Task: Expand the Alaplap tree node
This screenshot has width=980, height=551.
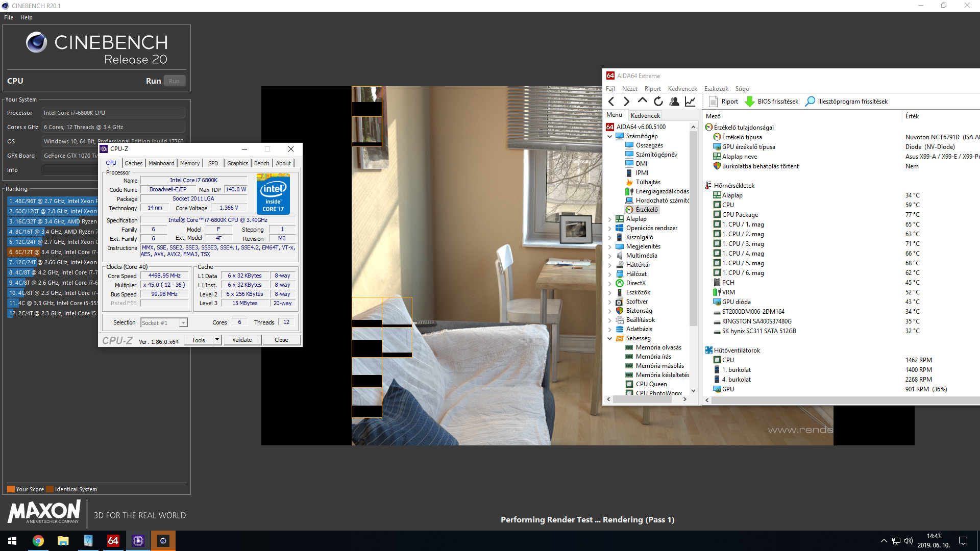Action: coord(609,219)
